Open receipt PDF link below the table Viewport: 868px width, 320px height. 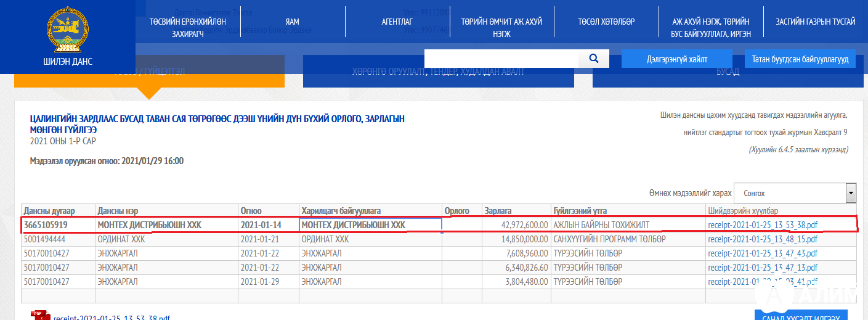[112, 318]
